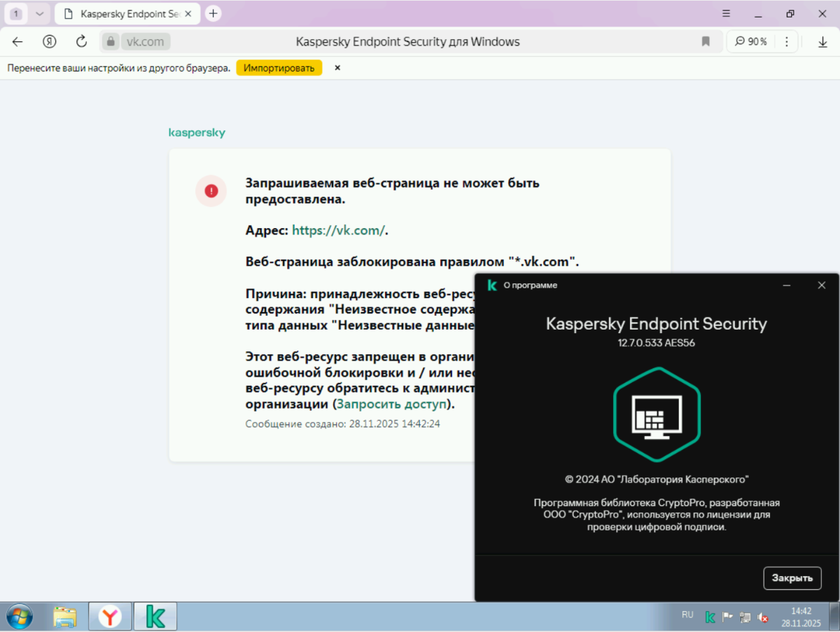Viewport: 840px width, 632px height.
Task: Close О программе dialog with X
Action: click(x=822, y=285)
